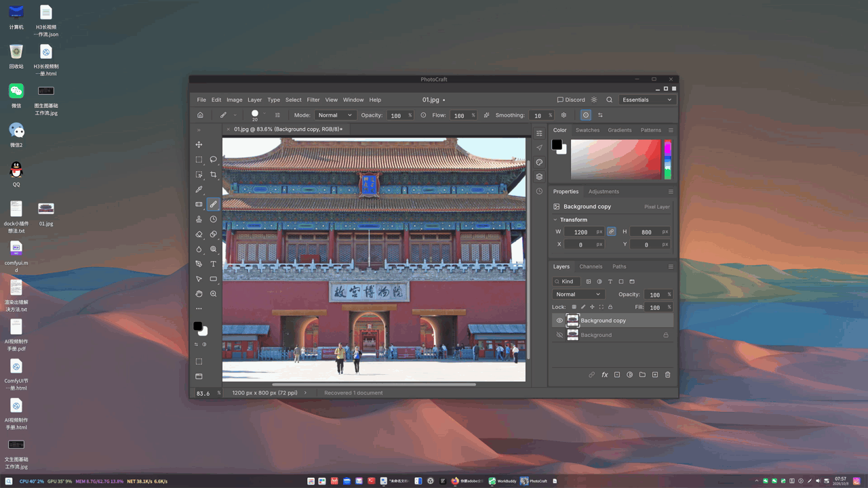Collapse the Transform section
The width and height of the screenshot is (868, 488).
555,220
